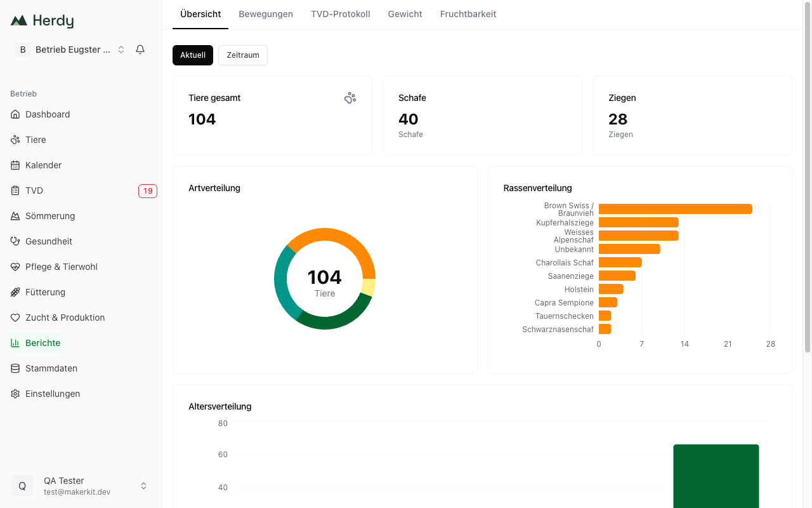This screenshot has height=508, width=812.
Task: Click the Holstein breed label
Action: tap(579, 290)
